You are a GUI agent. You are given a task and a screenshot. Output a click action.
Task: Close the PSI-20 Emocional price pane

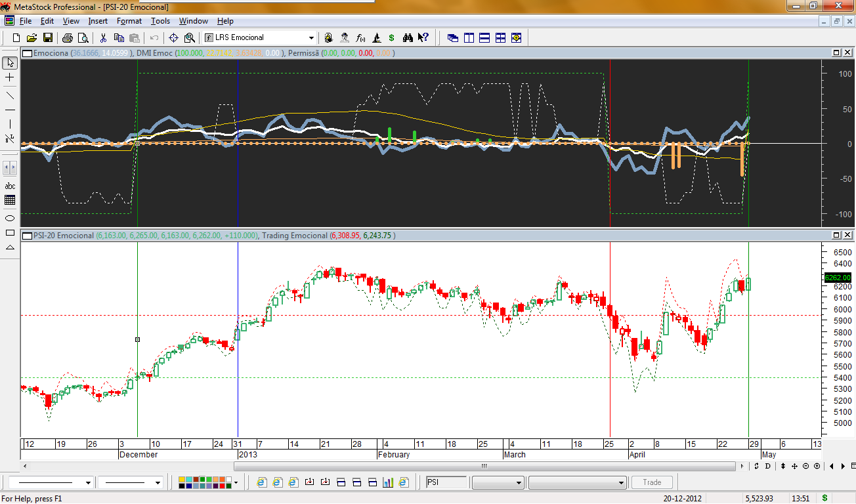(846, 235)
